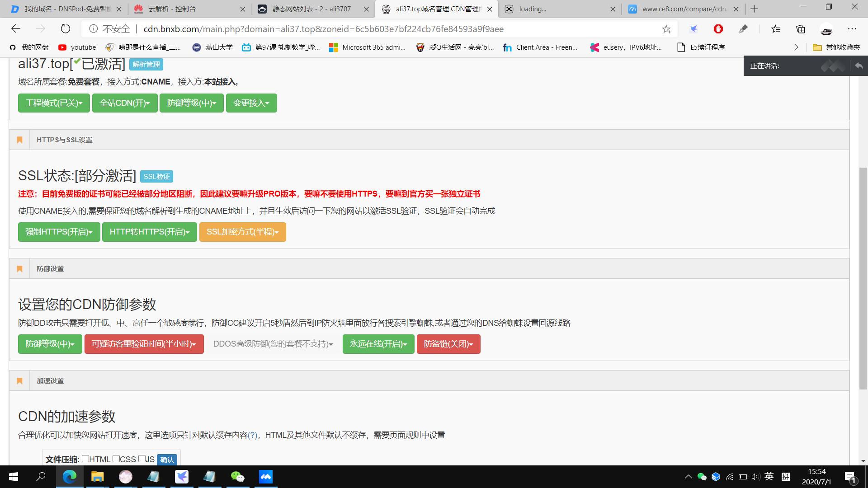Open the browser settings ellipsis menu
Viewport: 868px width, 488px height.
[852, 29]
